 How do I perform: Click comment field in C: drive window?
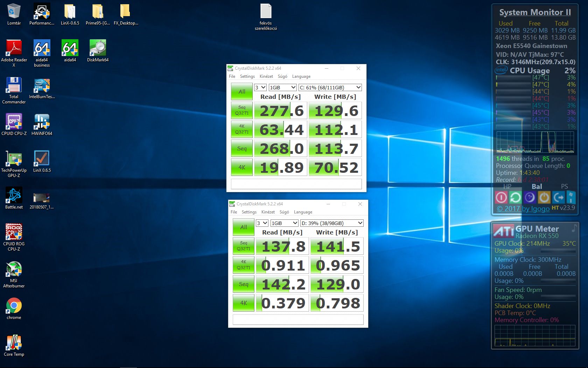click(x=296, y=184)
